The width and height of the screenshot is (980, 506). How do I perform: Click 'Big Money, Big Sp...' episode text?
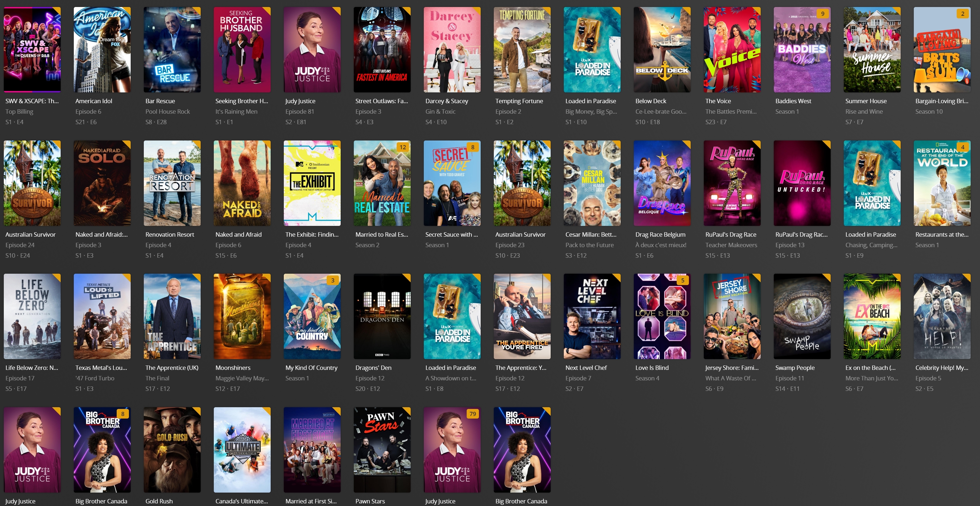(591, 112)
